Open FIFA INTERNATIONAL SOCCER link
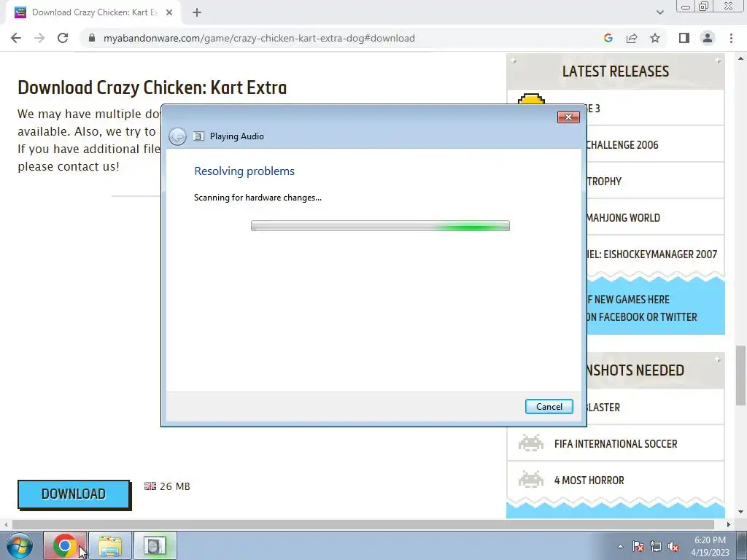747x560 pixels. pos(616,444)
